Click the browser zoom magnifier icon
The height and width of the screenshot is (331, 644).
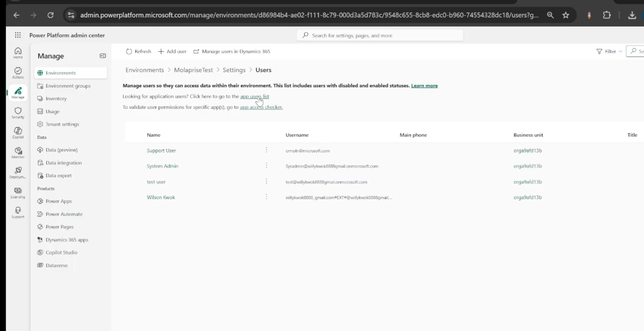(550, 15)
